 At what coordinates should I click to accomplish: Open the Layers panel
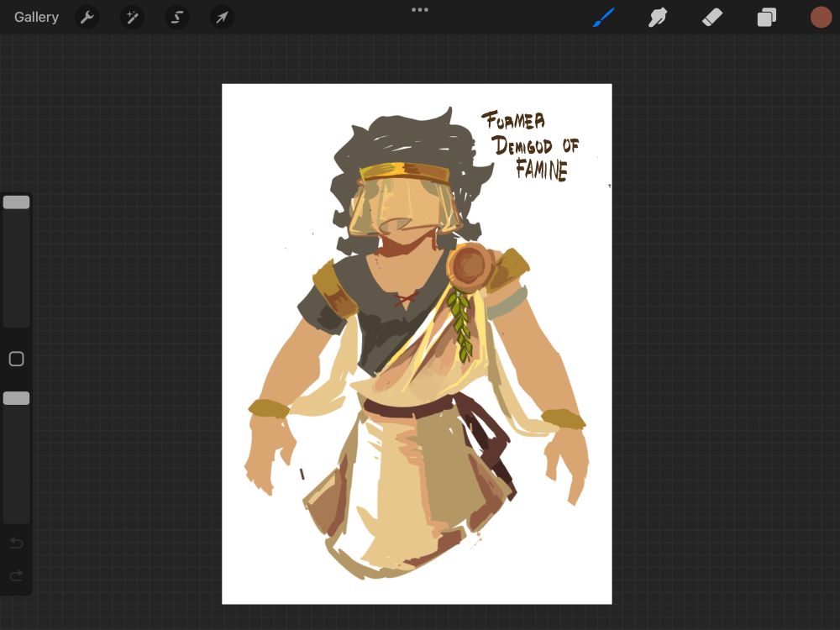[x=767, y=17]
